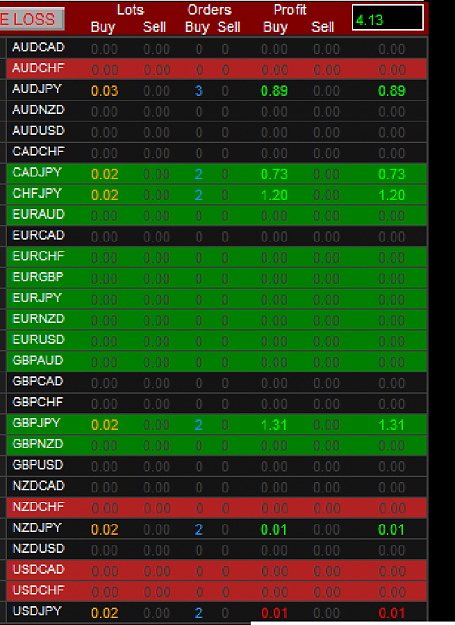Click AUDJPY buy profit 0.89
Screen dimensions: 455x625
click(x=274, y=91)
